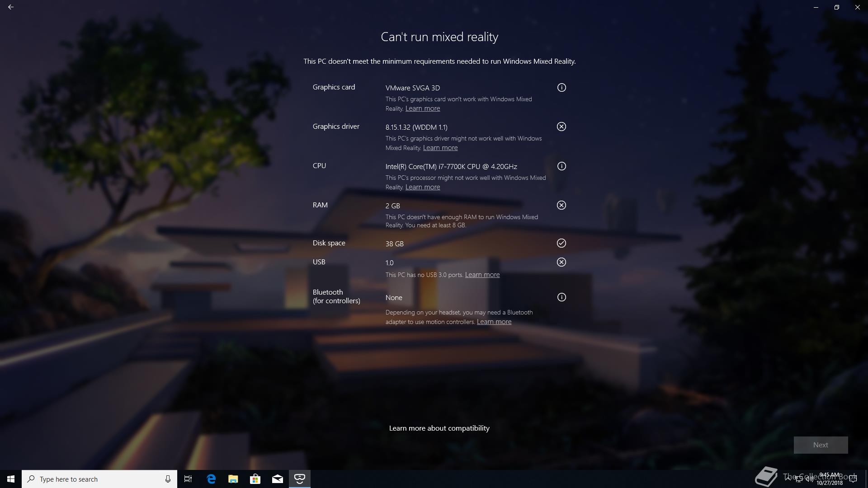
Task: Click info icon next to VMware SVGA 3D
Action: coord(561,88)
